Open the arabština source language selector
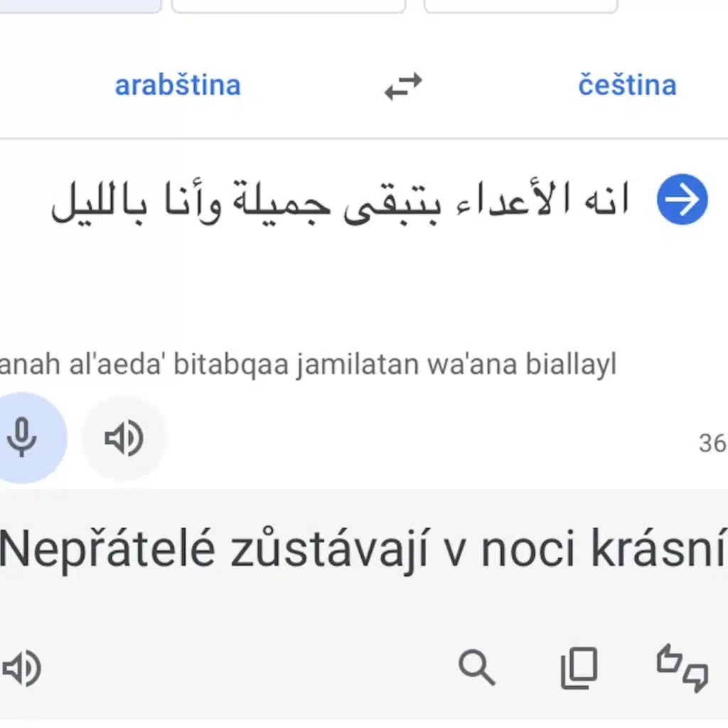Image resolution: width=728 pixels, height=728 pixels. (x=178, y=85)
